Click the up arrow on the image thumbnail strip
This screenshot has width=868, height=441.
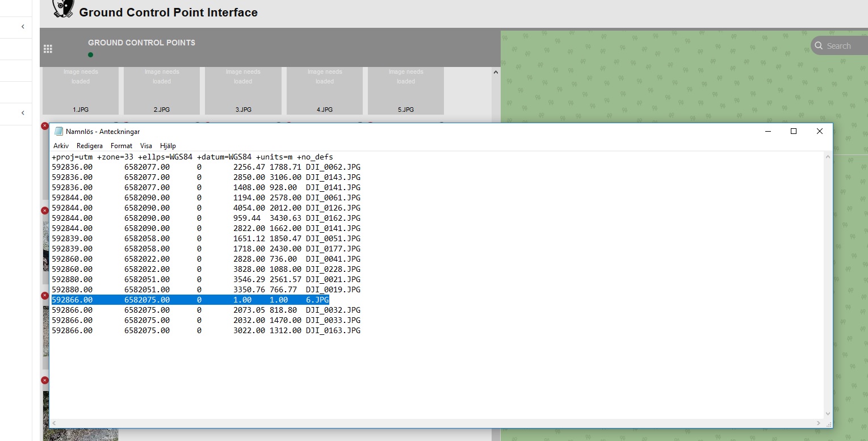click(x=495, y=72)
